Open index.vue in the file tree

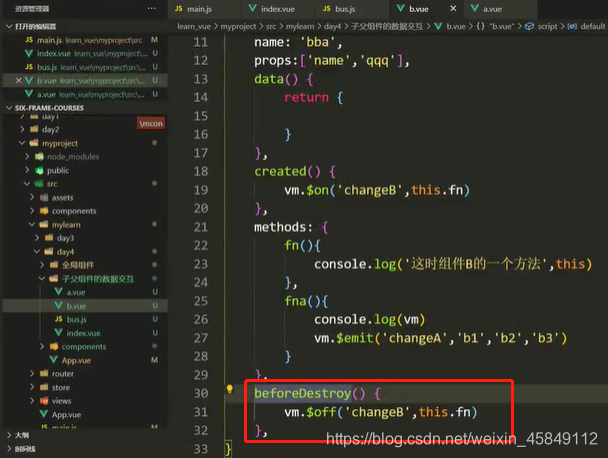(85, 333)
